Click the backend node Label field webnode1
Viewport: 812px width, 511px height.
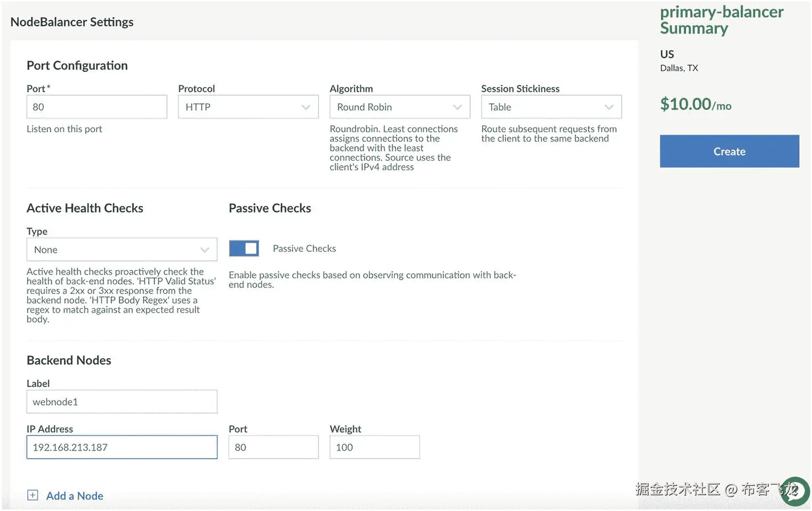121,402
